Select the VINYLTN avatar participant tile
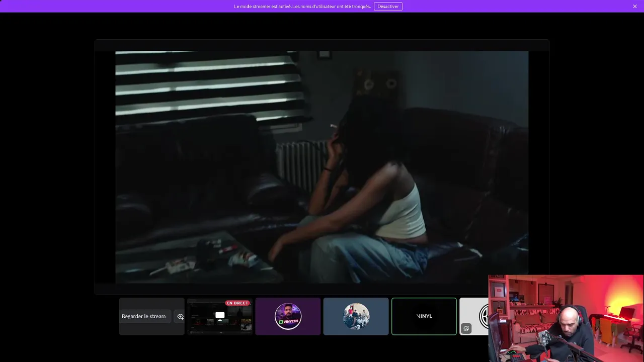644x362 pixels. 288,316
